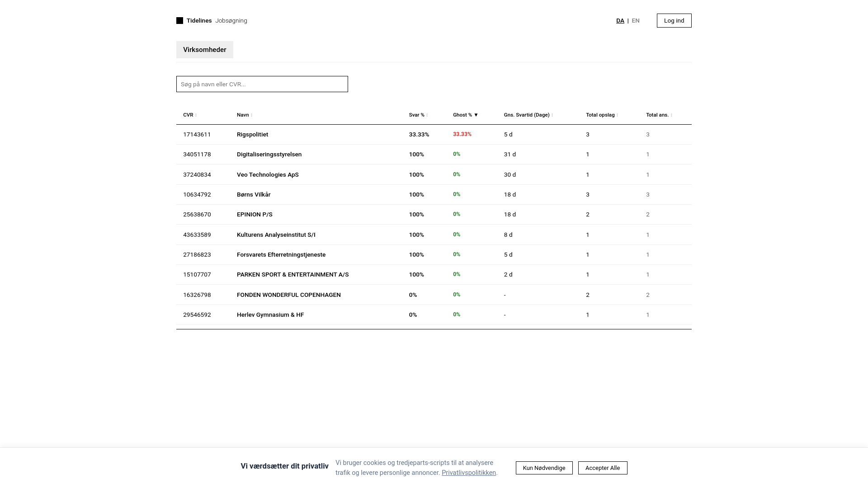Select Kulturens Analyseinstitut S/I

[x=276, y=235]
